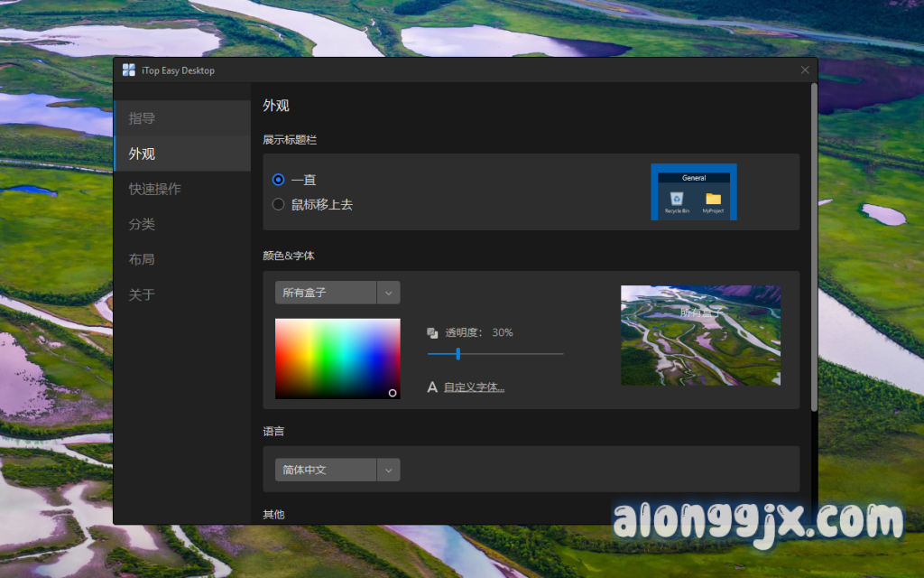Image resolution: width=924 pixels, height=578 pixels.
Task: Open the 布局 sidebar item
Action: (142, 259)
